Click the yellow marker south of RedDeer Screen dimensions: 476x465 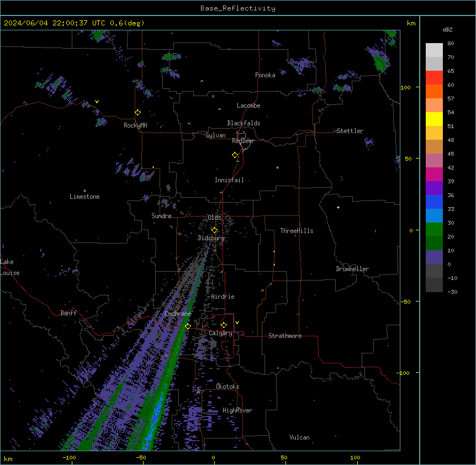pyautogui.click(x=235, y=155)
